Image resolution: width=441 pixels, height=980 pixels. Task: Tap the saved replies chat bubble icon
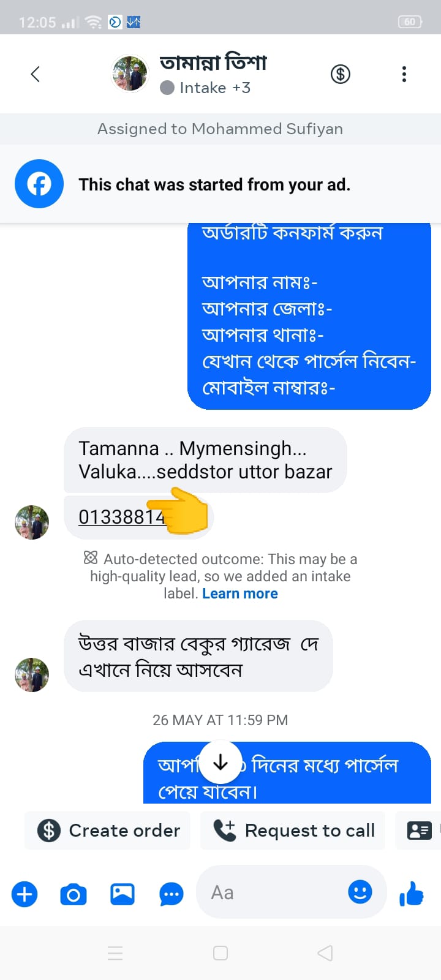[171, 894]
